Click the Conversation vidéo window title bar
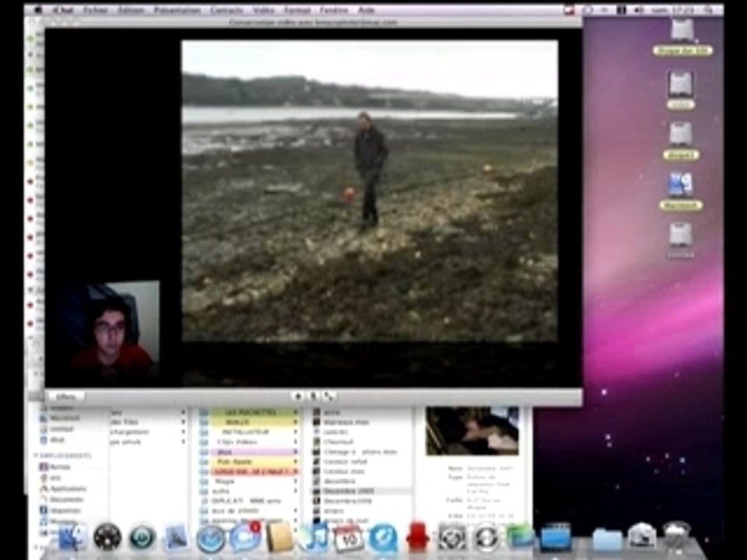 click(313, 22)
